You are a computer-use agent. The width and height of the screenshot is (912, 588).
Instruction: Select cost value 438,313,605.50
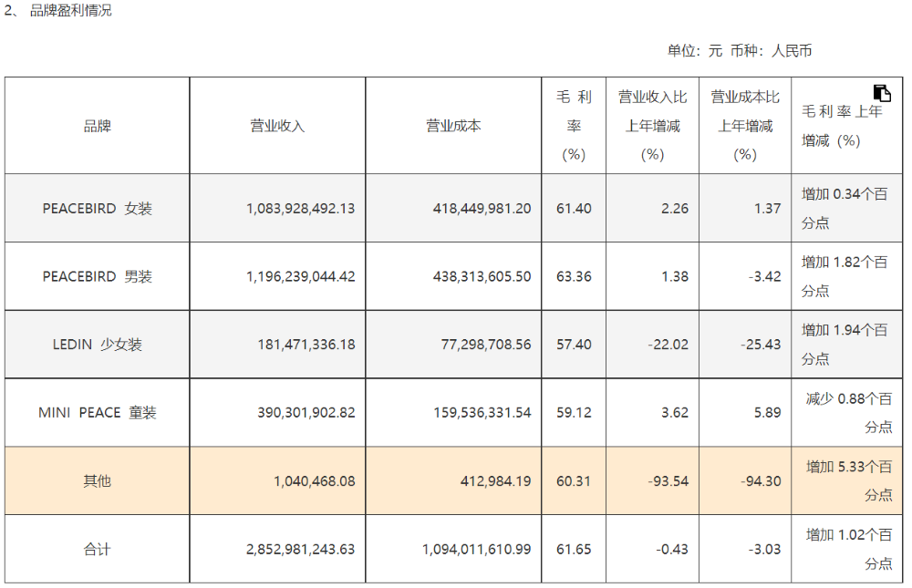click(x=482, y=276)
